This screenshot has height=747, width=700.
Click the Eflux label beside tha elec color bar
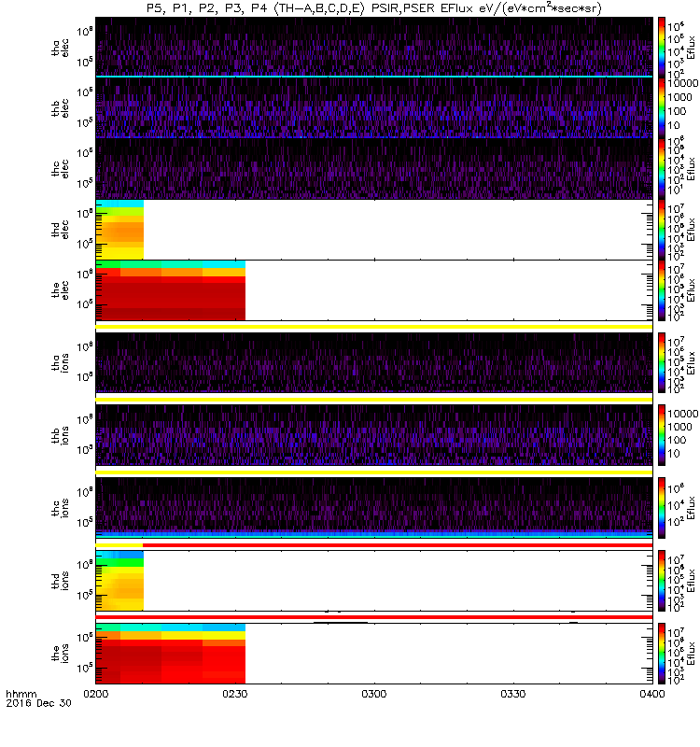coord(691,48)
